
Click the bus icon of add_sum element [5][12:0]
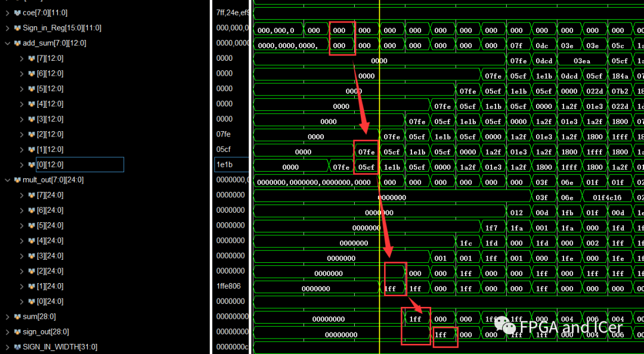pyautogui.click(x=32, y=89)
